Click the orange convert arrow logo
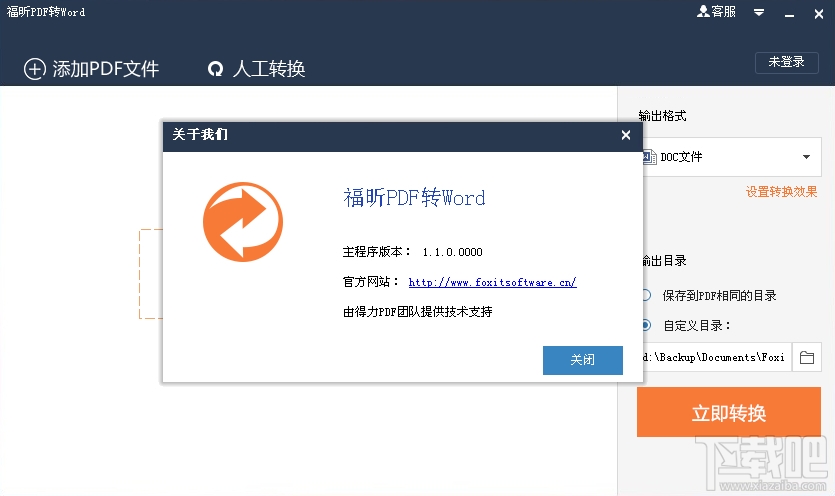Screen dimensions: 835x496 tap(243, 222)
